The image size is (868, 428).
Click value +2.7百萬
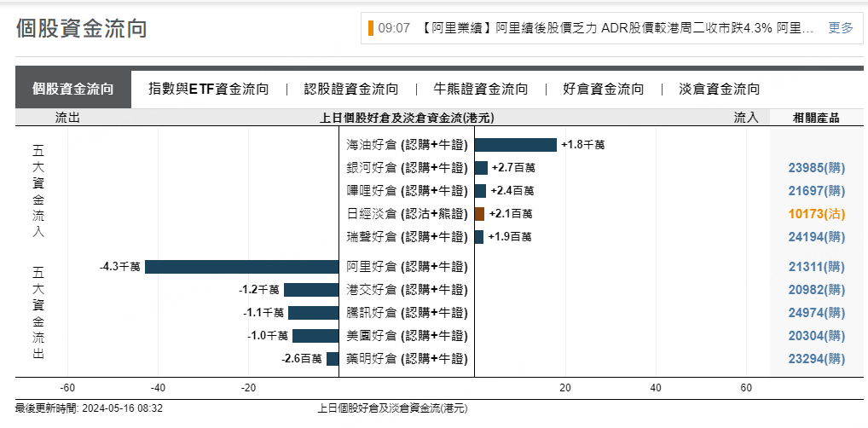513,168
